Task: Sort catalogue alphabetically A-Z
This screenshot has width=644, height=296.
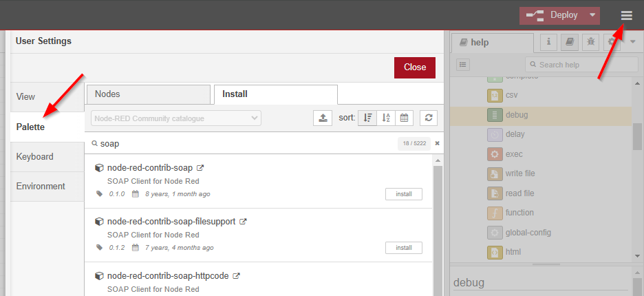Action: coord(386,118)
